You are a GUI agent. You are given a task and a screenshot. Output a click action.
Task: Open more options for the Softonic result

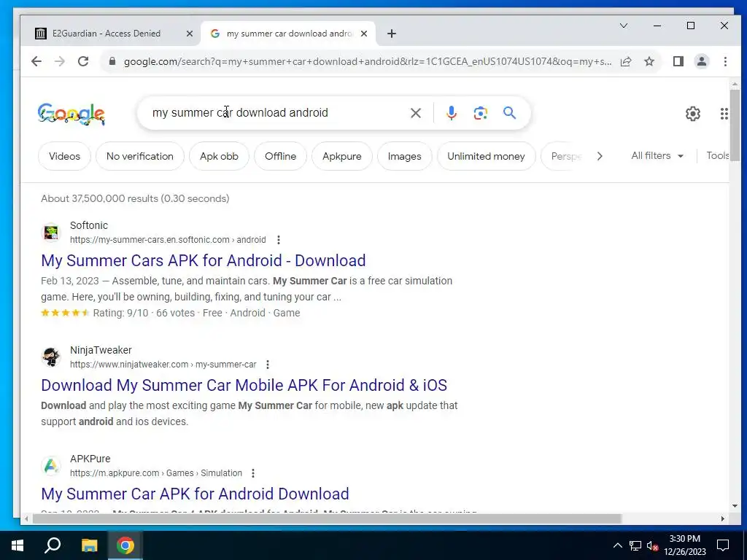[279, 240]
